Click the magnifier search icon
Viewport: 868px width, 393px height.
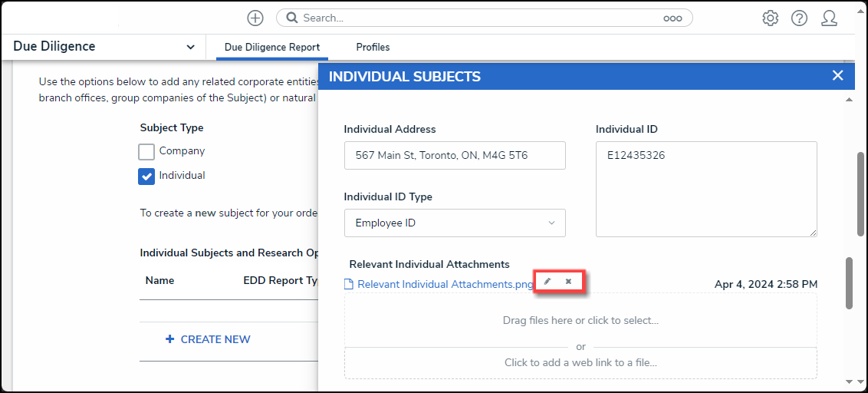coord(291,18)
